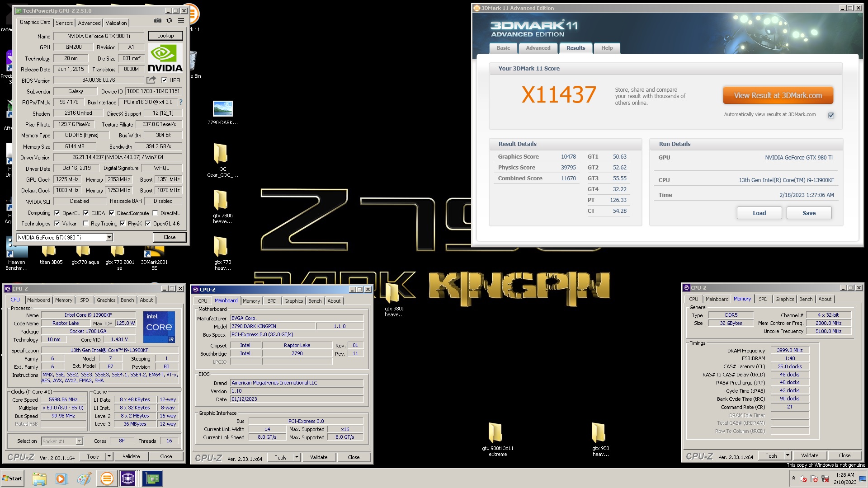Click BIOS export share icon in GPU-Z
The width and height of the screenshot is (868, 488).
tap(151, 80)
